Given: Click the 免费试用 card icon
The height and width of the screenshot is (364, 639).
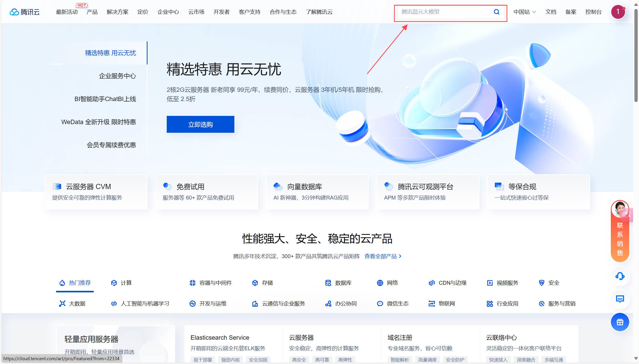Looking at the screenshot, I should coord(167,186).
